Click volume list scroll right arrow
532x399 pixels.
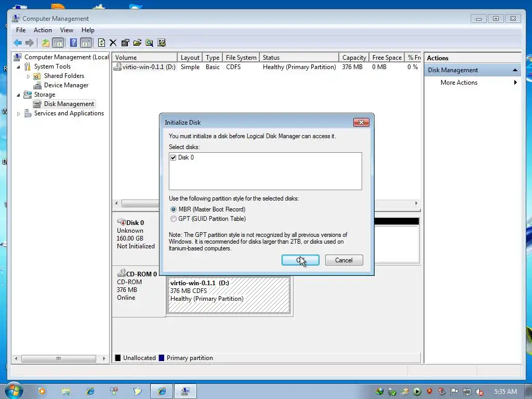click(416, 204)
